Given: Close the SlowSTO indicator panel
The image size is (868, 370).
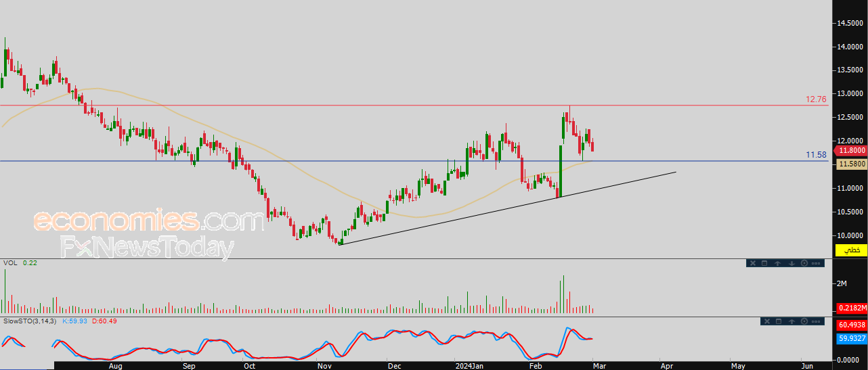Looking at the screenshot, I should point(767,321).
